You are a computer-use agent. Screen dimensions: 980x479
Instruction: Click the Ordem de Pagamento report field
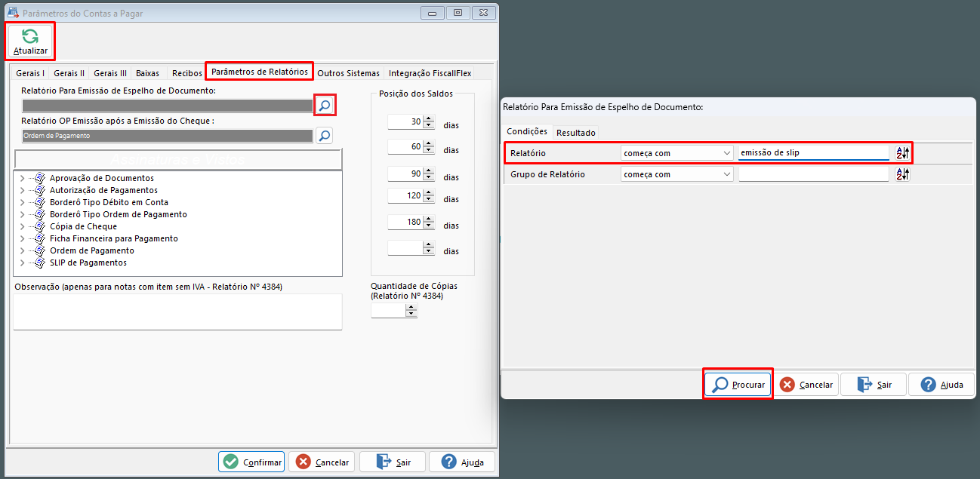(x=167, y=136)
